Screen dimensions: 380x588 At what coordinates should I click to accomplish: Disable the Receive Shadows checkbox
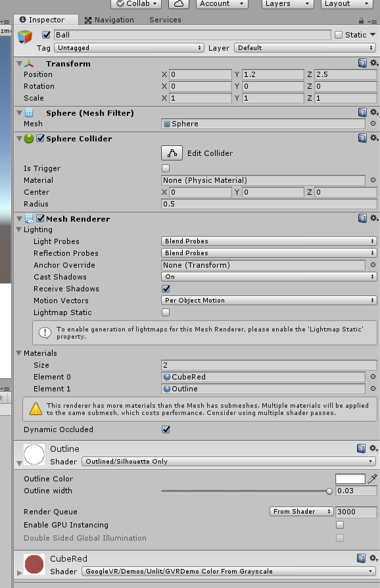[166, 289]
